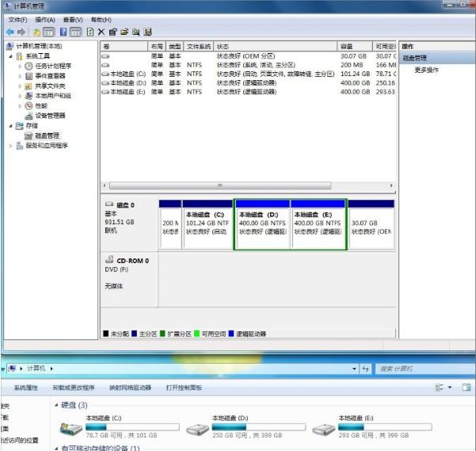Image resolution: width=476 pixels, height=451 pixels.
Task: Open the File (F) menu
Action: 17,20
